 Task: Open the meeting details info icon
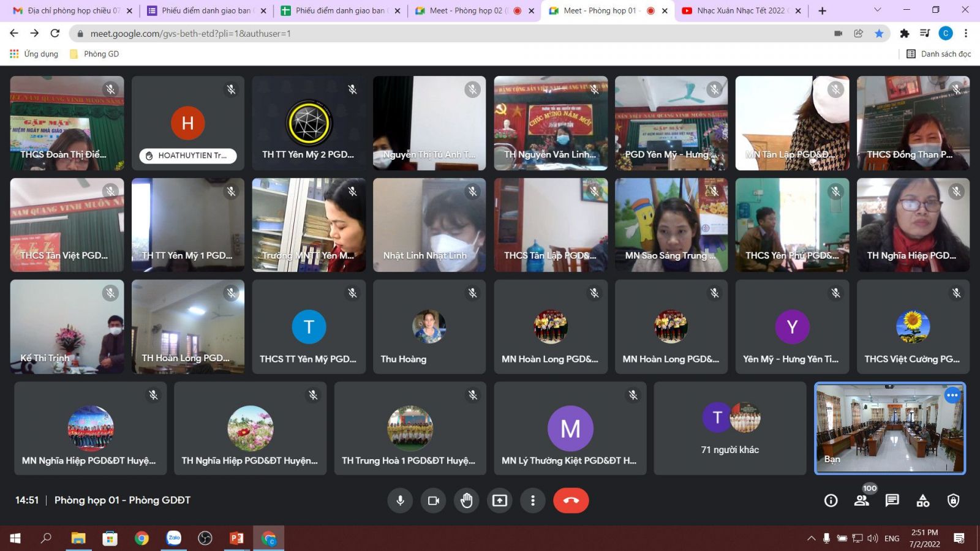pos(831,501)
